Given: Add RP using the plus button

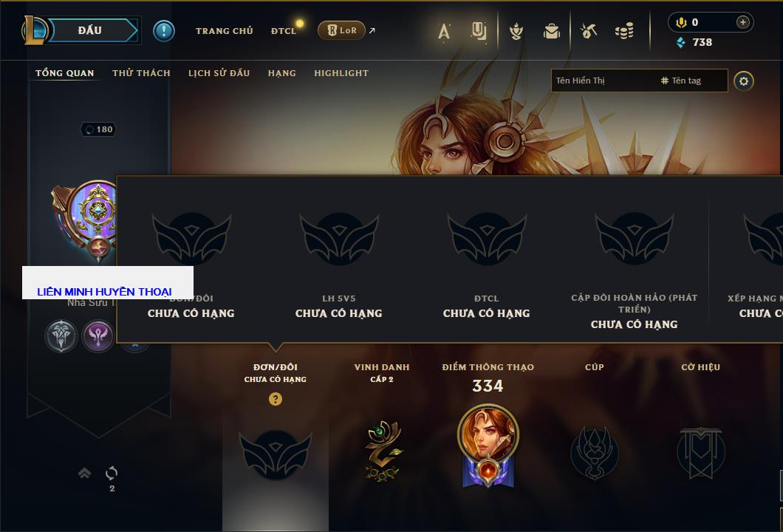Looking at the screenshot, I should pyautogui.click(x=742, y=22).
